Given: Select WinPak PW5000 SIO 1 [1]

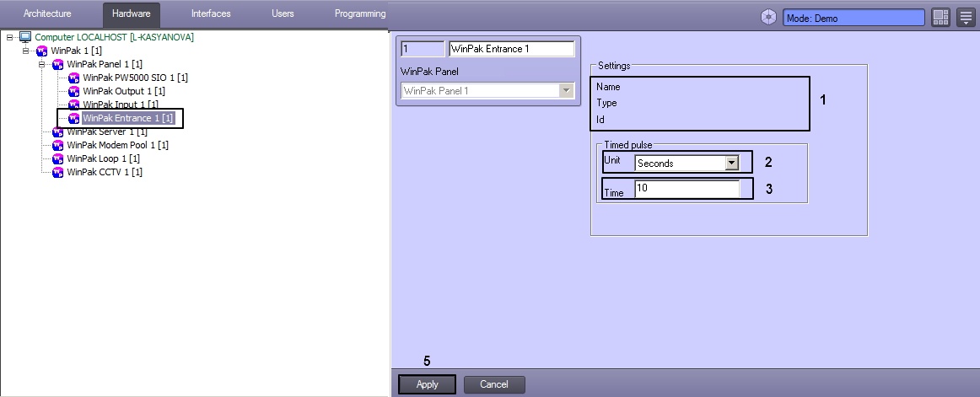Looking at the screenshot, I should click(x=135, y=78).
